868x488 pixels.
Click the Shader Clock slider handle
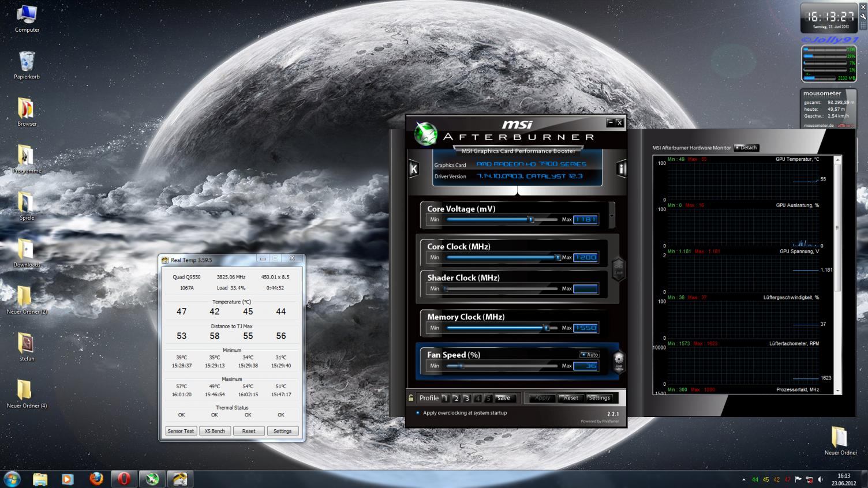(x=446, y=288)
